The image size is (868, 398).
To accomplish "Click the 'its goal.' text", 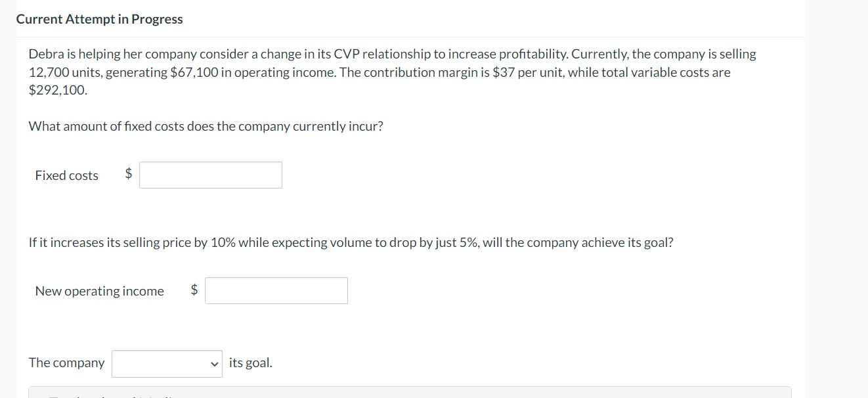I will click(x=250, y=362).
